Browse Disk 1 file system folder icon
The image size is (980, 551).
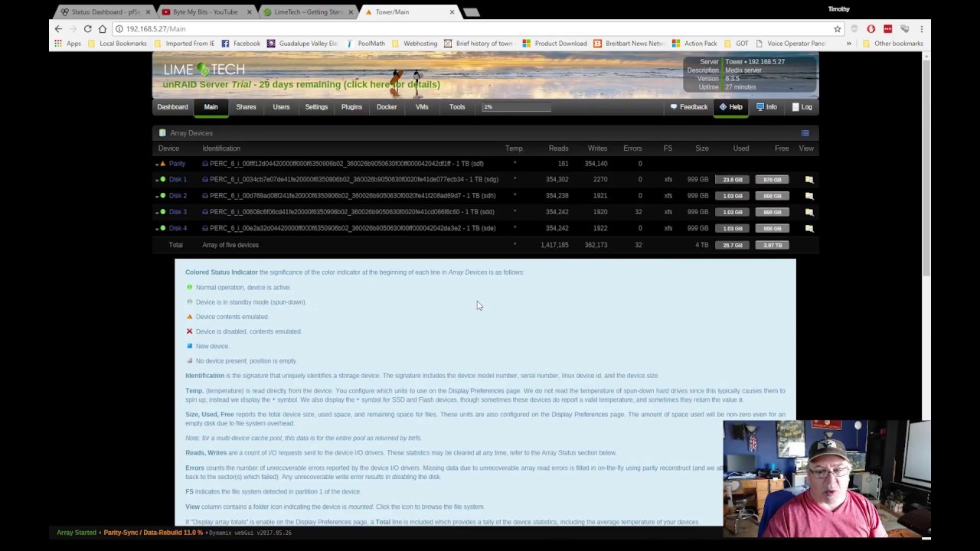pyautogui.click(x=809, y=180)
